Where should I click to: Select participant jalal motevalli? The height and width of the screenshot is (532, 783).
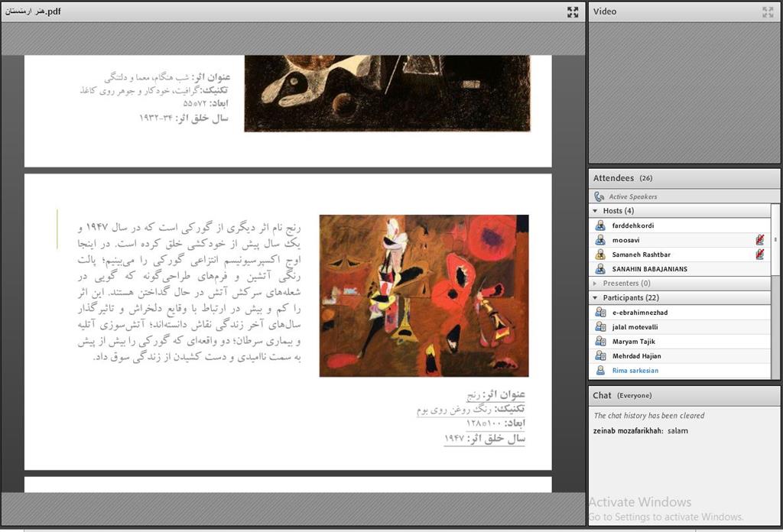(680, 327)
